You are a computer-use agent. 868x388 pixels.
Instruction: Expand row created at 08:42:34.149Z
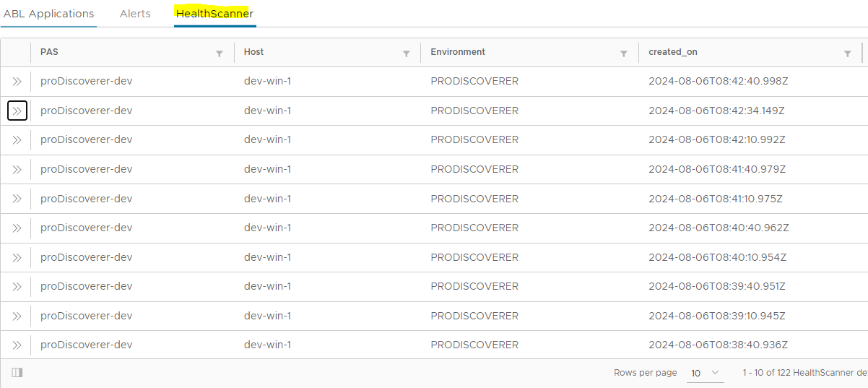coord(17,111)
